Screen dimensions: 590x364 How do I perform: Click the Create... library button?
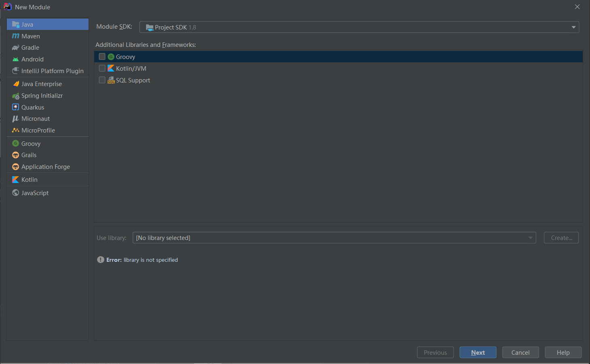(561, 238)
